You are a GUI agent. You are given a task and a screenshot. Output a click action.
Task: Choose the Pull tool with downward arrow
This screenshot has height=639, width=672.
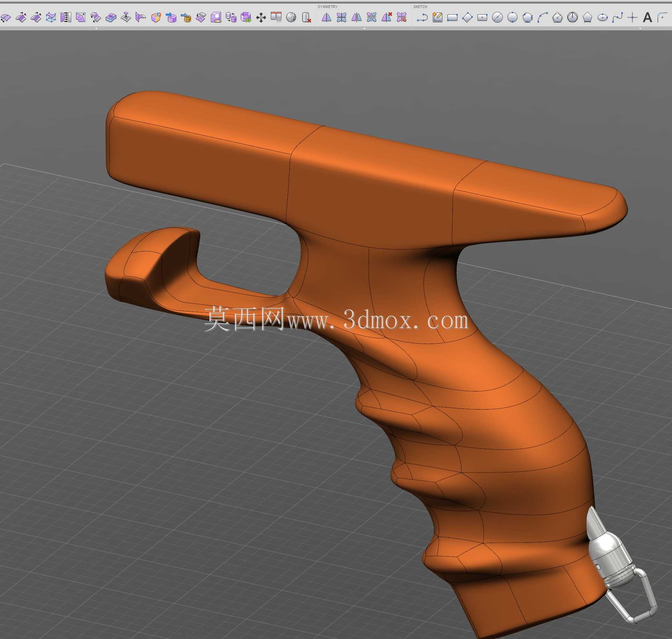126,17
